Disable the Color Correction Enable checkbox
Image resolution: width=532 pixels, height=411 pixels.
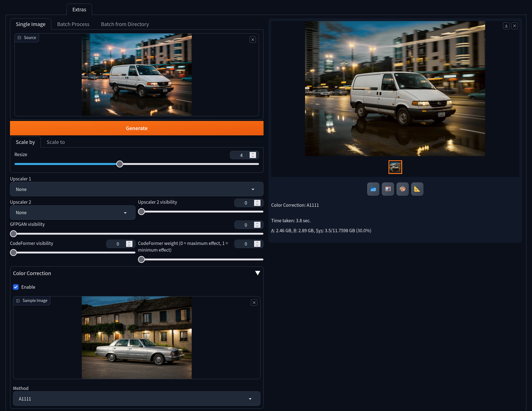click(x=16, y=287)
